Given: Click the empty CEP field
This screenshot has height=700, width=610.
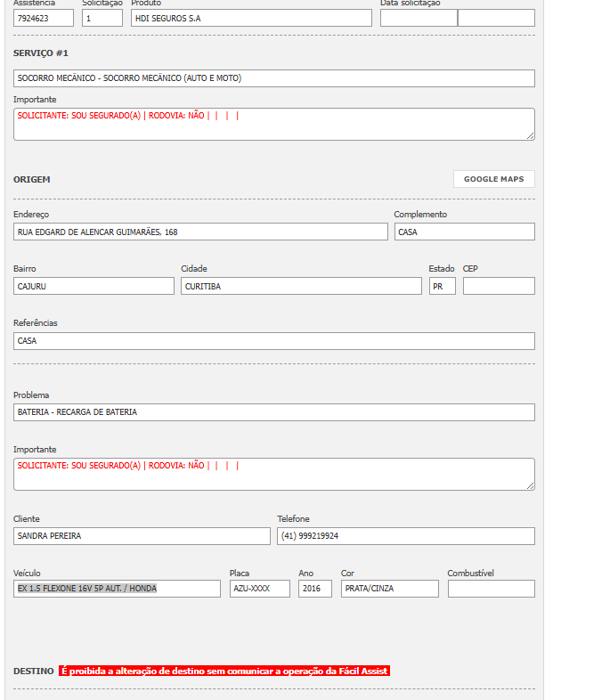Looking at the screenshot, I should point(499,286).
